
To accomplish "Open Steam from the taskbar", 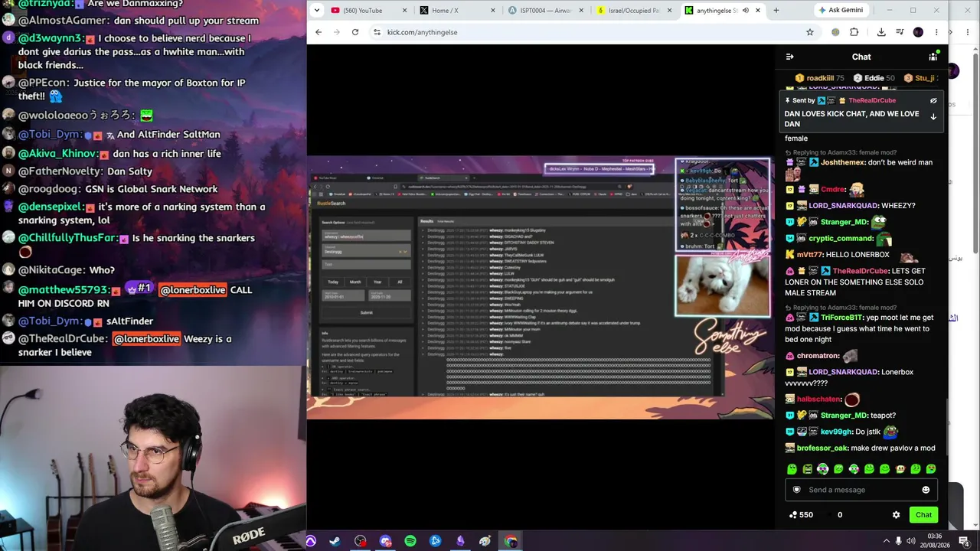I will click(x=335, y=542).
